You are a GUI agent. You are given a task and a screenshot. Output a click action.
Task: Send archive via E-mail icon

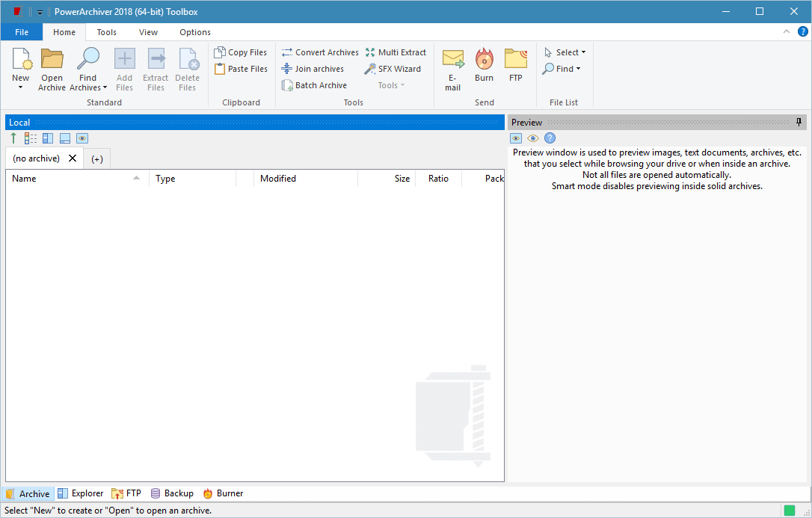(453, 58)
